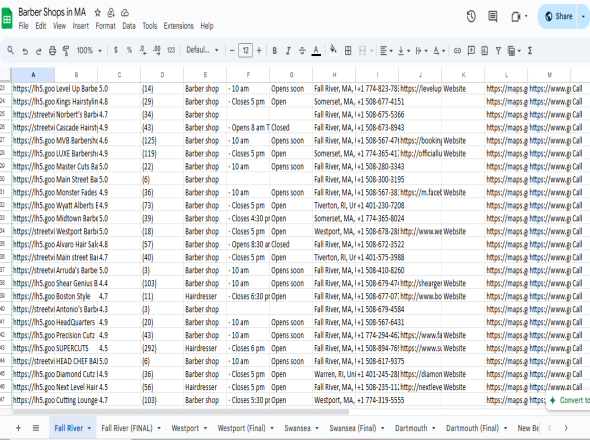Screen dimensions: 590x440
Task: Open version history clock icon
Action: point(471,16)
